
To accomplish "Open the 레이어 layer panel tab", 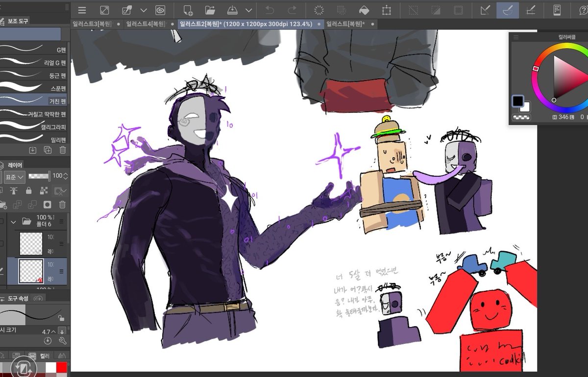I will pyautogui.click(x=12, y=165).
